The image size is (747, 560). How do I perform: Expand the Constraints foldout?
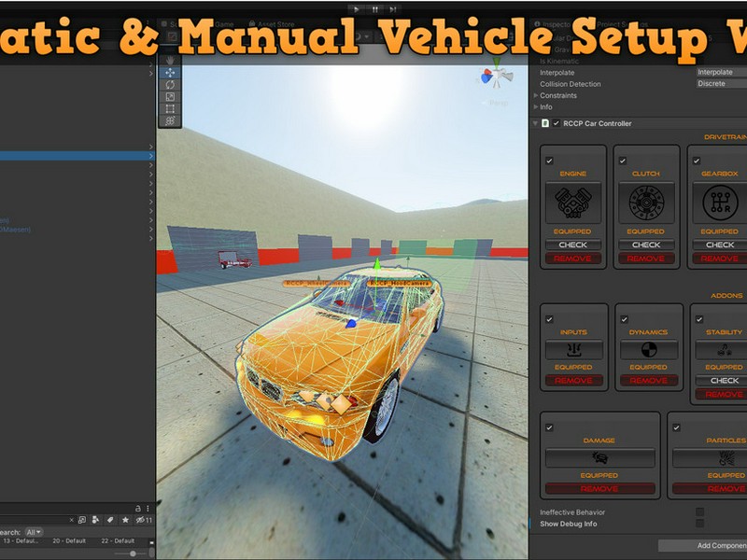click(x=536, y=95)
